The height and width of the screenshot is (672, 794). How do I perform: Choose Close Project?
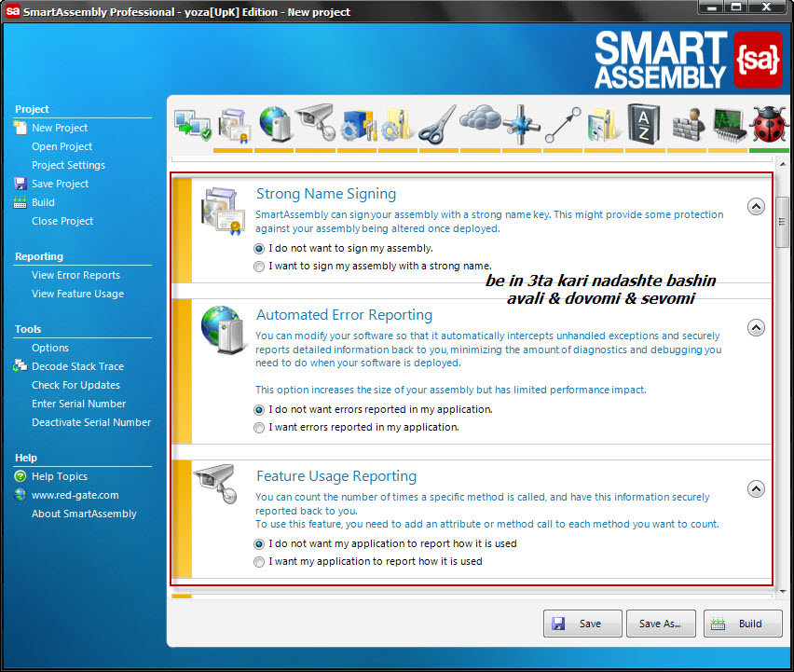(x=62, y=221)
